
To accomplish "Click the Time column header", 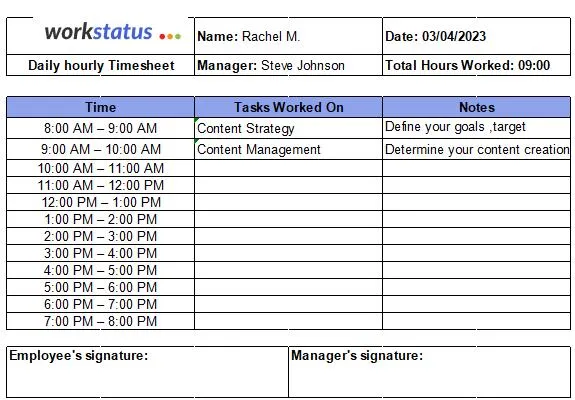I will coord(100,107).
